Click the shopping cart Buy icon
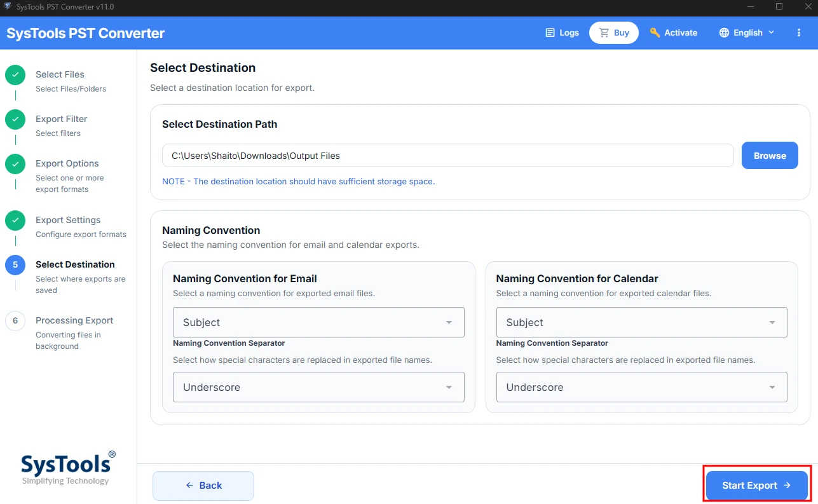Viewport: 818px width, 504px height. (604, 32)
